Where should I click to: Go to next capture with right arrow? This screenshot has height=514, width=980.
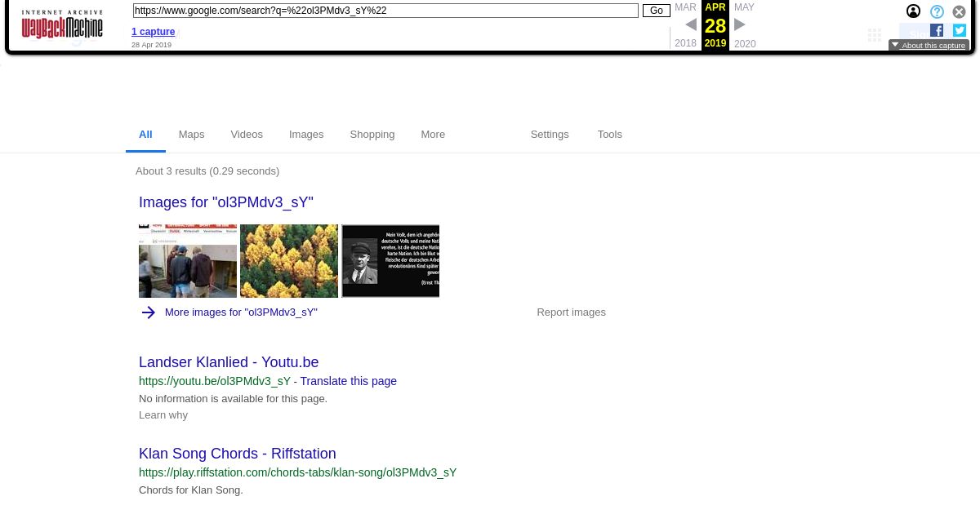(x=740, y=24)
